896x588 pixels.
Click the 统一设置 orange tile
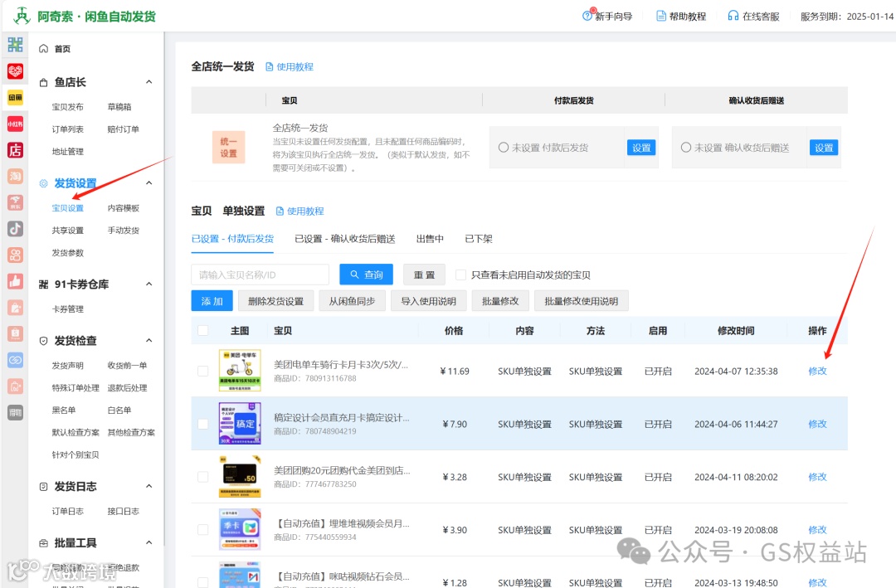229,148
